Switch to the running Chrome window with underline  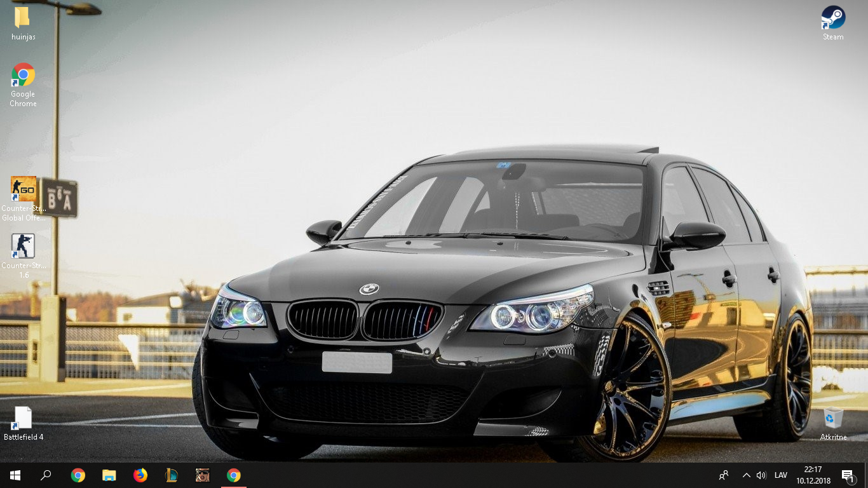pos(234,475)
